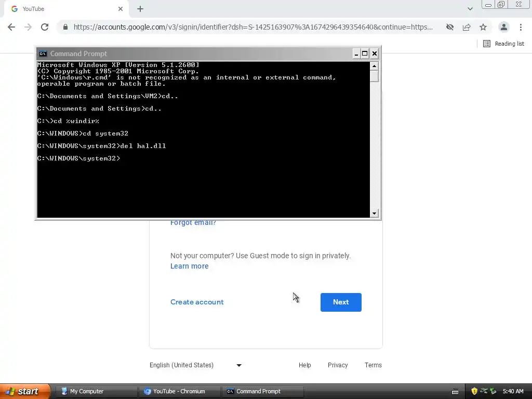This screenshot has width=532, height=399.
Task: Click the crossed-eye tracking protection icon
Action: tap(450, 27)
